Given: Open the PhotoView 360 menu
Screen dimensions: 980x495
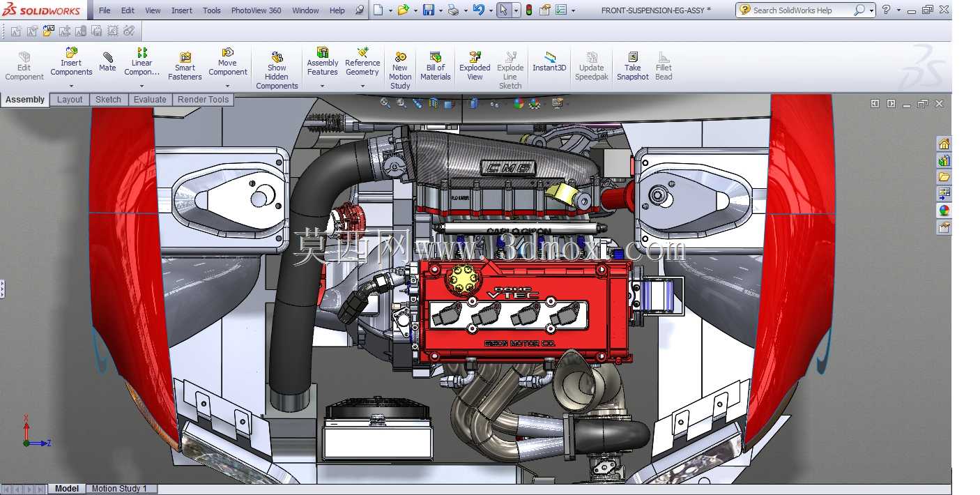Looking at the screenshot, I should point(257,10).
